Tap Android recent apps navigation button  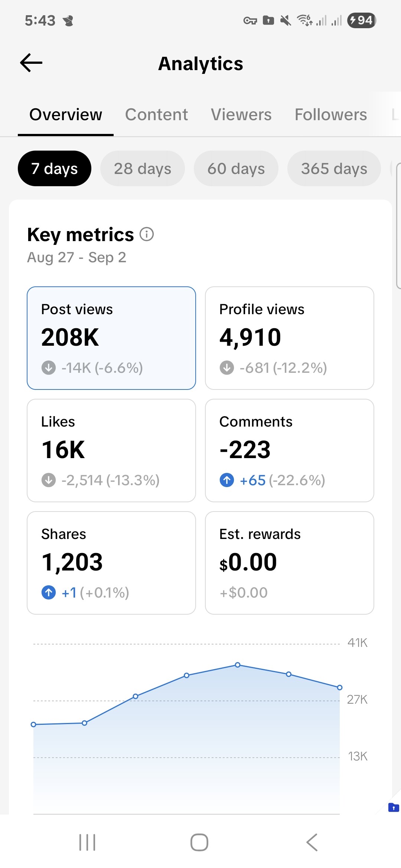pos(87,842)
